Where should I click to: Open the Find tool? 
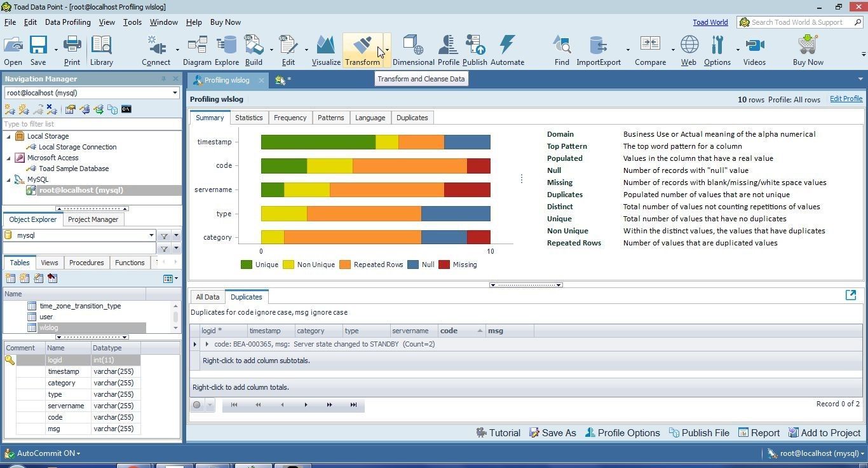click(562, 50)
